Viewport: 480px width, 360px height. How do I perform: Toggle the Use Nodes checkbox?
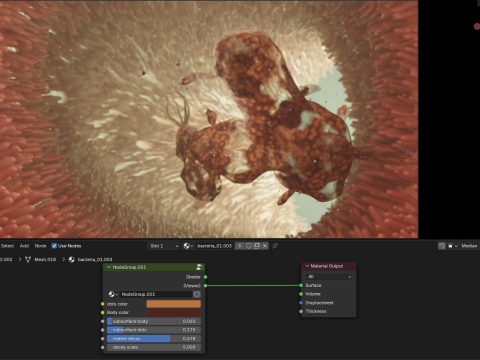point(54,246)
